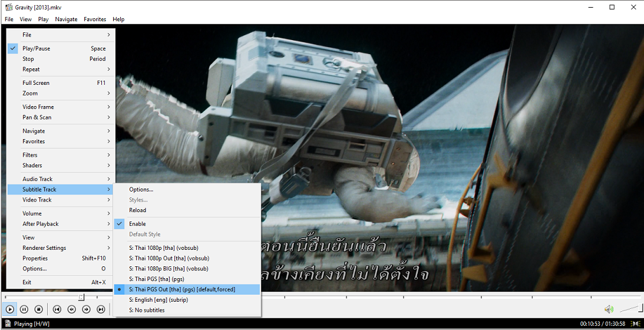The width and height of the screenshot is (644, 330).
Task: Open the Favorites menu in menu bar
Action: (95, 19)
